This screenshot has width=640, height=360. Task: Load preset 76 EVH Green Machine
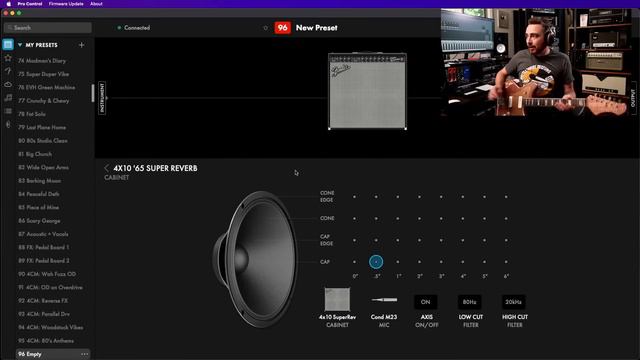pyautogui.click(x=47, y=87)
